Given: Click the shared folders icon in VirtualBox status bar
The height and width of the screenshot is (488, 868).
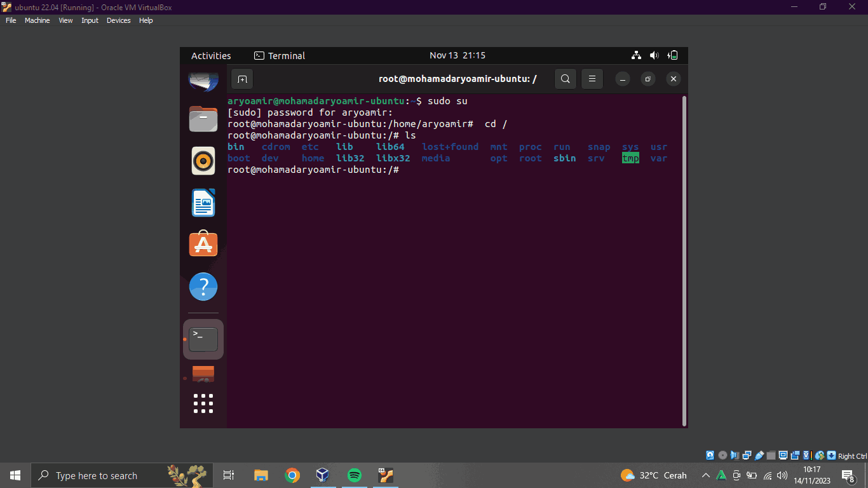Looking at the screenshot, I should (x=771, y=456).
